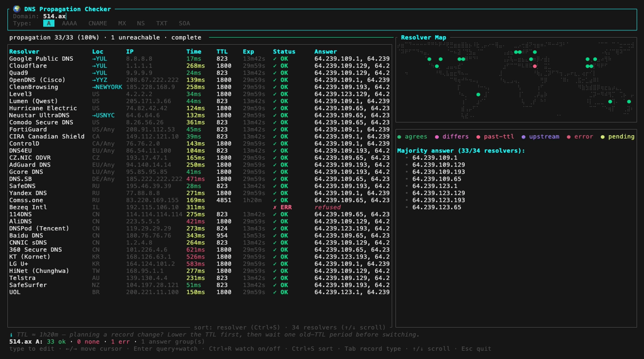Switch to AAAA record type

click(x=69, y=23)
